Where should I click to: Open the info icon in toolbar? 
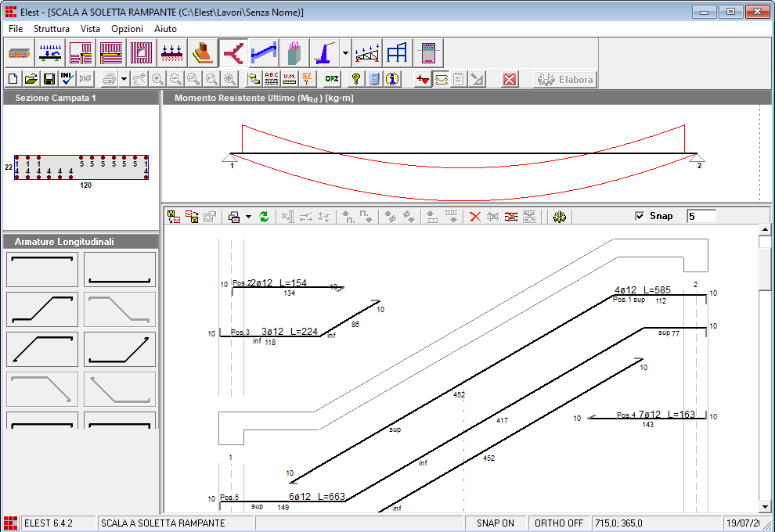393,79
